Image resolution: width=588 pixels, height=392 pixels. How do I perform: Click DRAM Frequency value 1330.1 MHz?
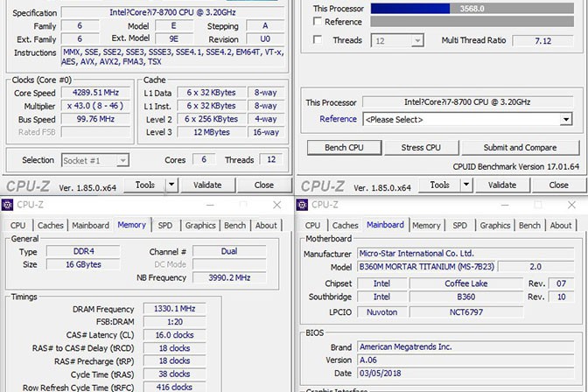click(174, 309)
